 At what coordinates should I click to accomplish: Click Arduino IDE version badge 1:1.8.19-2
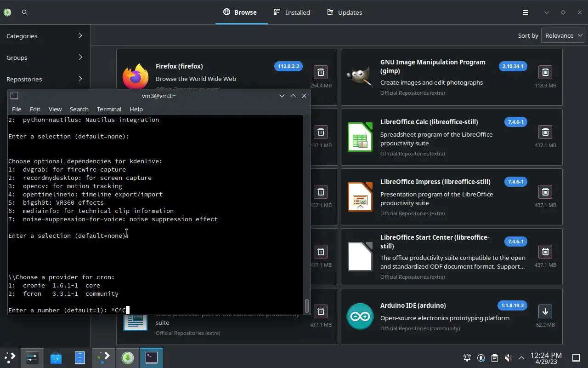pyautogui.click(x=513, y=305)
